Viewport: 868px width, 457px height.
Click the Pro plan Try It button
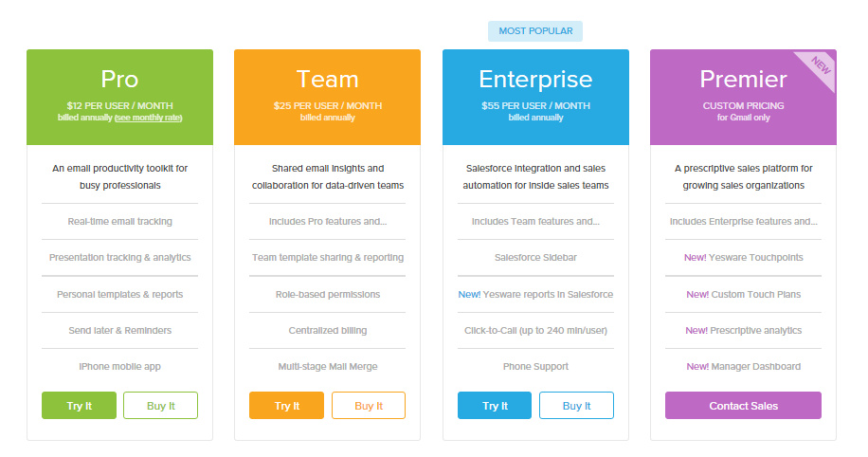80,406
